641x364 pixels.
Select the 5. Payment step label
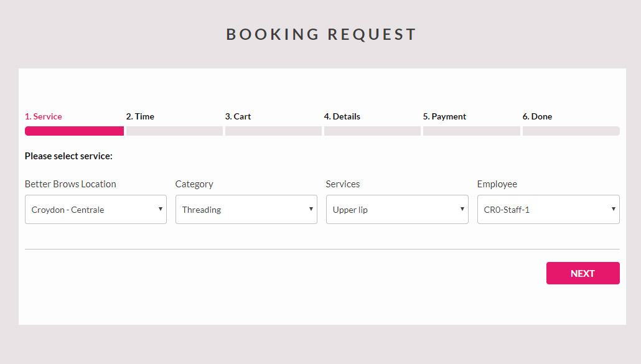(x=444, y=116)
